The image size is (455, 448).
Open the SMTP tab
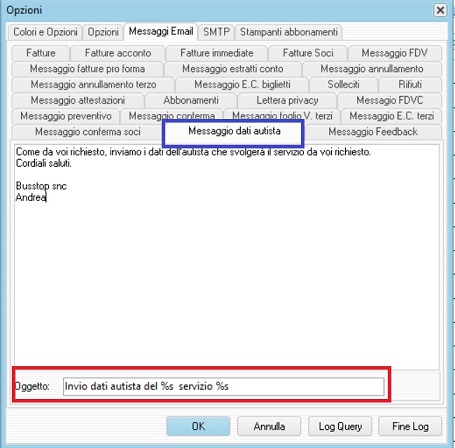tap(216, 32)
